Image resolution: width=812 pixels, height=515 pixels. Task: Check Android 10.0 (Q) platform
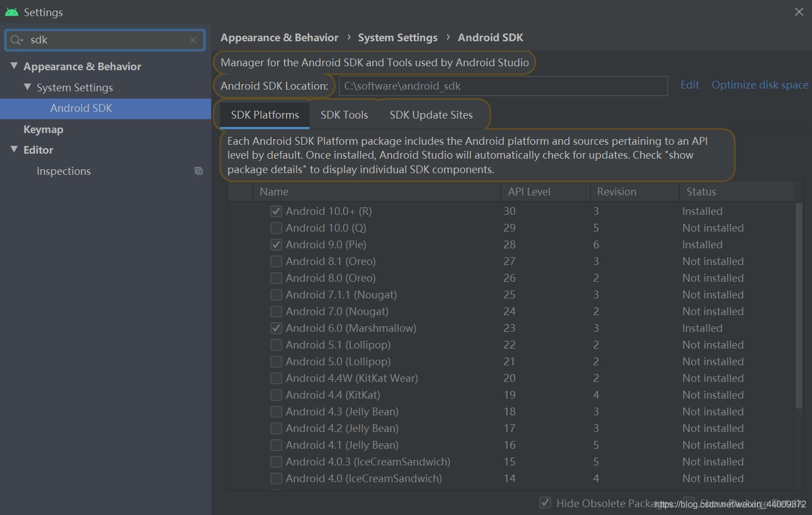(276, 228)
